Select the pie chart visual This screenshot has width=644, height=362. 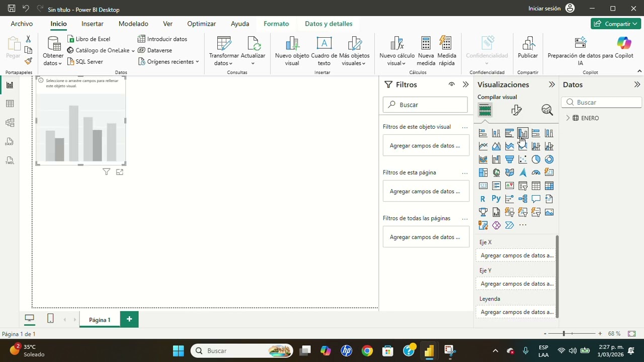[536, 159]
